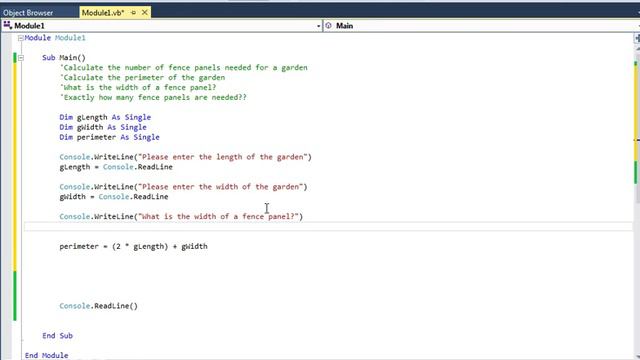The height and width of the screenshot is (360, 640).
Task: Click the comment 'Exactly how many fence panels are needed??'
Action: click(153, 98)
